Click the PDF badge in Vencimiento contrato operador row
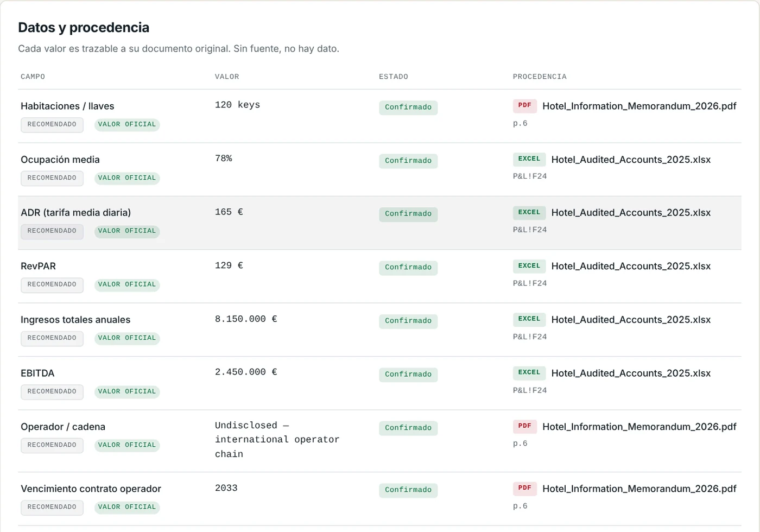 [524, 488]
